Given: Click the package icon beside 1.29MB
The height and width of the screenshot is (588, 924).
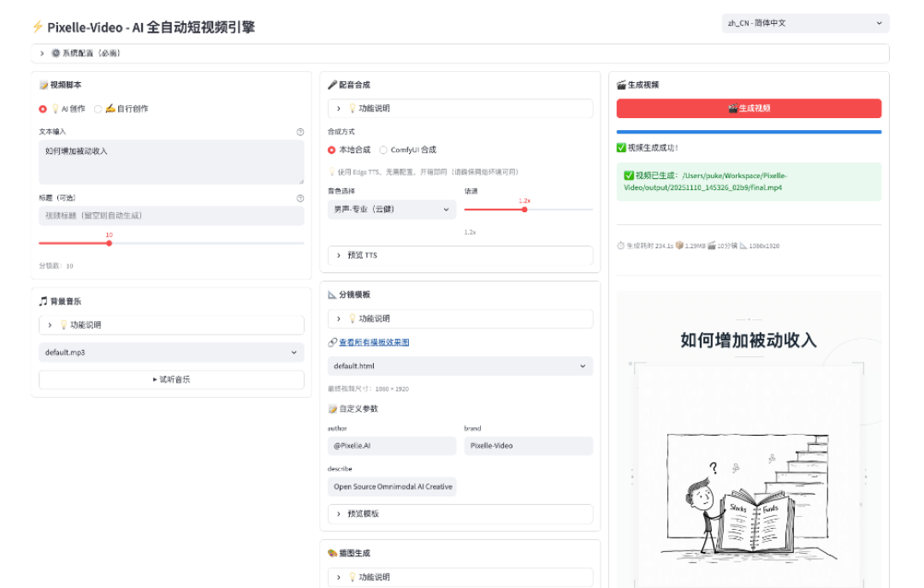Looking at the screenshot, I should click(679, 246).
